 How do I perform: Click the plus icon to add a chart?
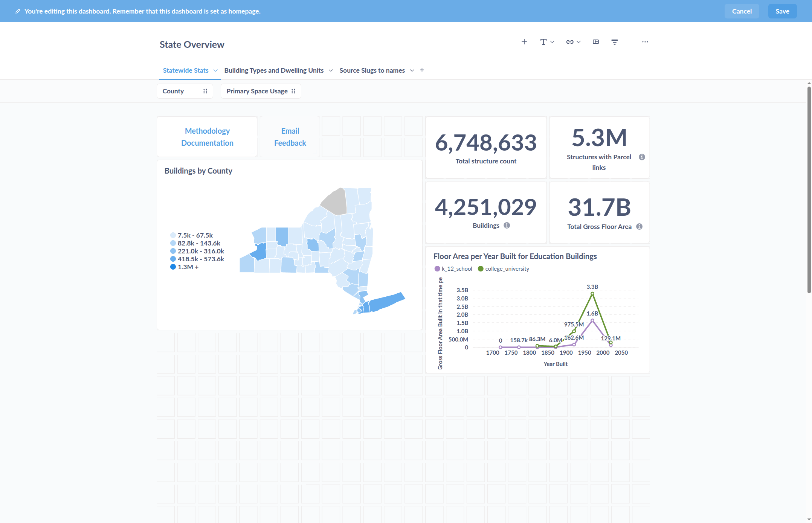click(524, 42)
